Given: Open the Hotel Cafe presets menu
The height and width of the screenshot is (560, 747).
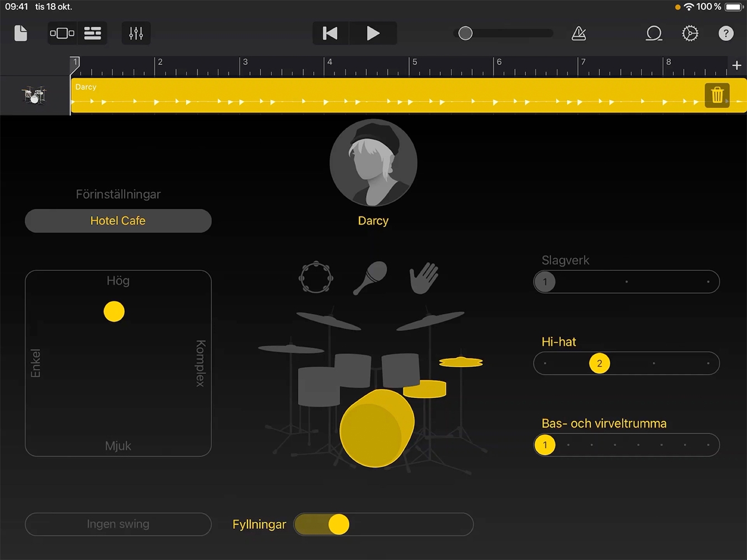Looking at the screenshot, I should (118, 221).
